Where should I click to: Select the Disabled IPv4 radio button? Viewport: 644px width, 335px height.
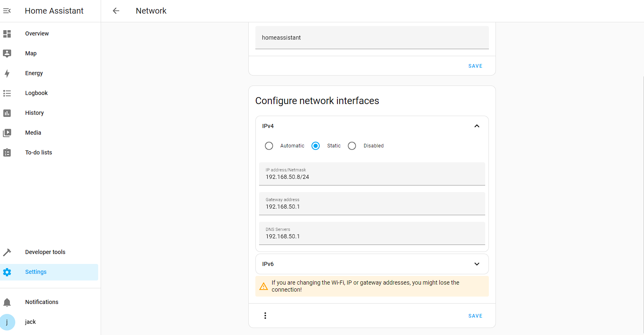pyautogui.click(x=352, y=146)
